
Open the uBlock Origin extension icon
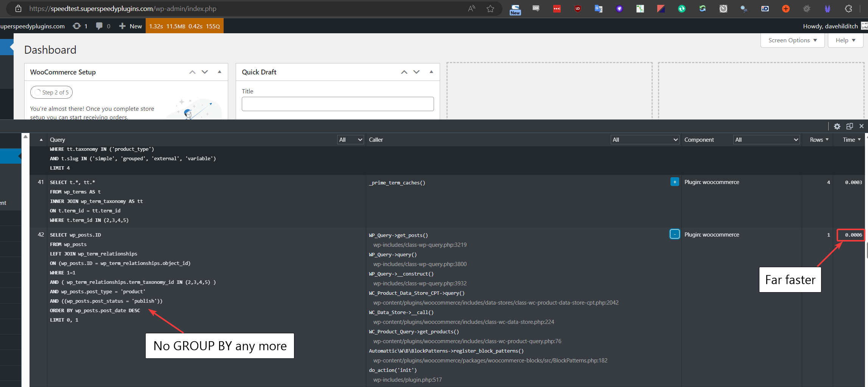(578, 8)
